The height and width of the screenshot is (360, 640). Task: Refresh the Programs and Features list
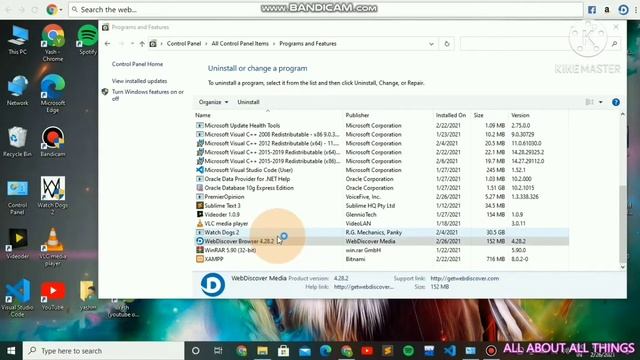coord(447,44)
